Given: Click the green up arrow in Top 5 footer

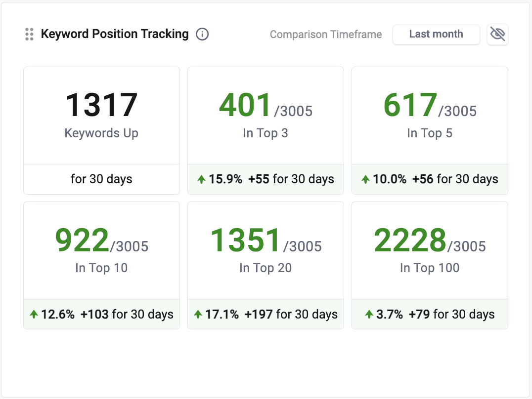Looking at the screenshot, I should click(x=365, y=179).
